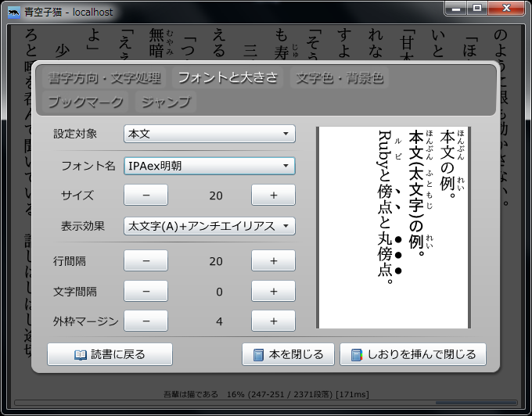Open the 設定対象 dropdown showing 本文
532x416 pixels.
[210, 134]
